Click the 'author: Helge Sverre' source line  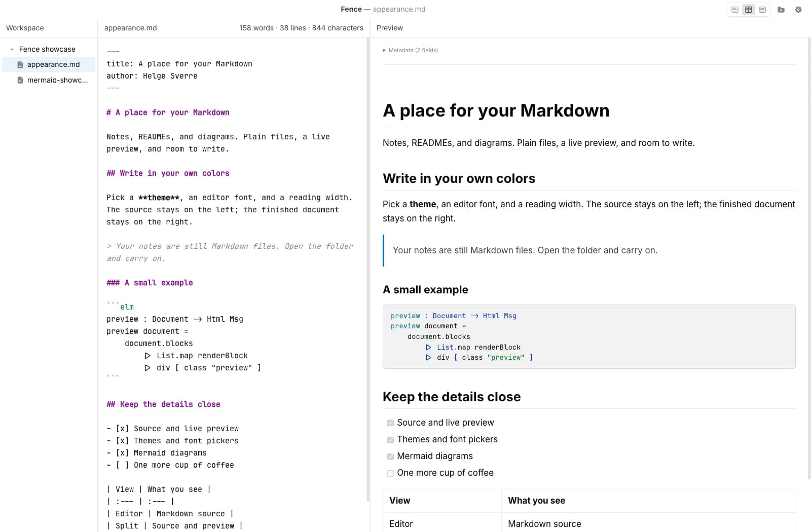152,76
